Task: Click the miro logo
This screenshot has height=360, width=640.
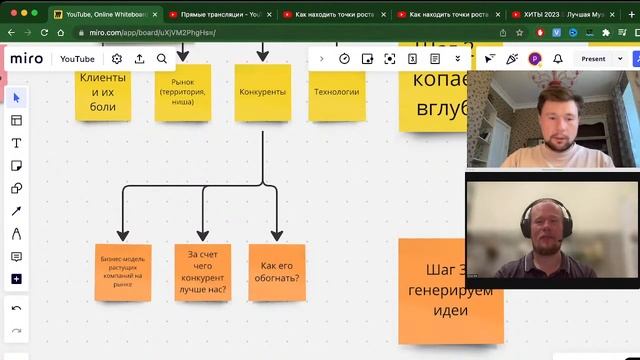Action: (27, 59)
